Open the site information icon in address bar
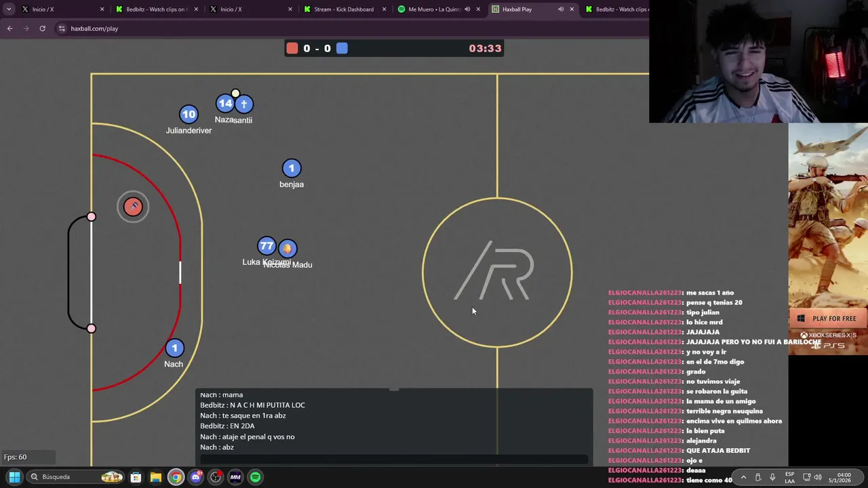868x488 pixels. [x=62, y=28]
